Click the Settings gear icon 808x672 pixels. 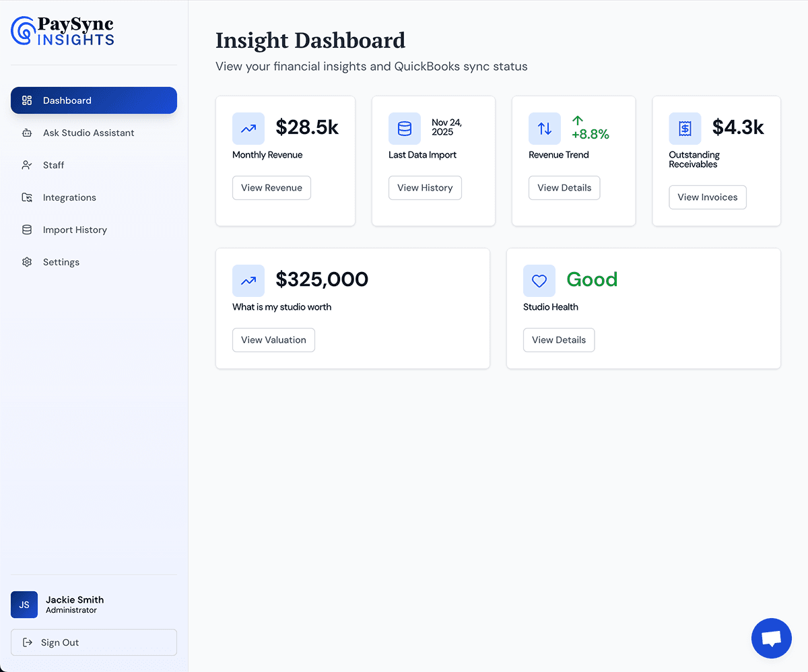pos(26,262)
